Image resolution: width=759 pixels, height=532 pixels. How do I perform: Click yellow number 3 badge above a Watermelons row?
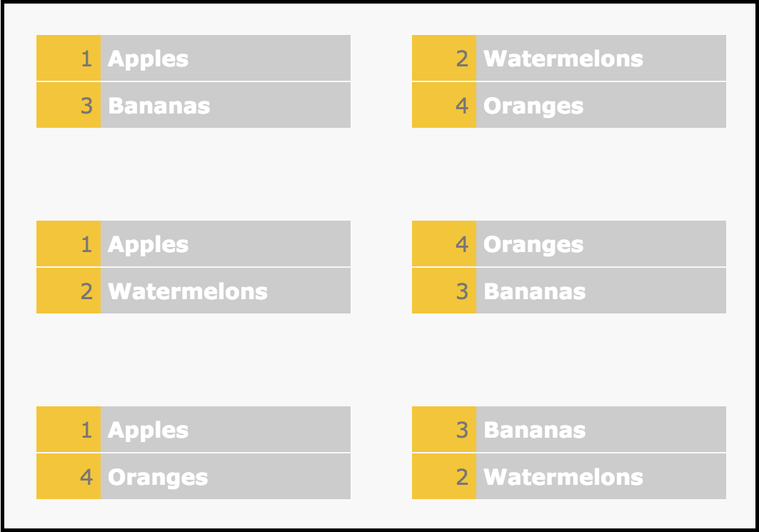click(444, 429)
